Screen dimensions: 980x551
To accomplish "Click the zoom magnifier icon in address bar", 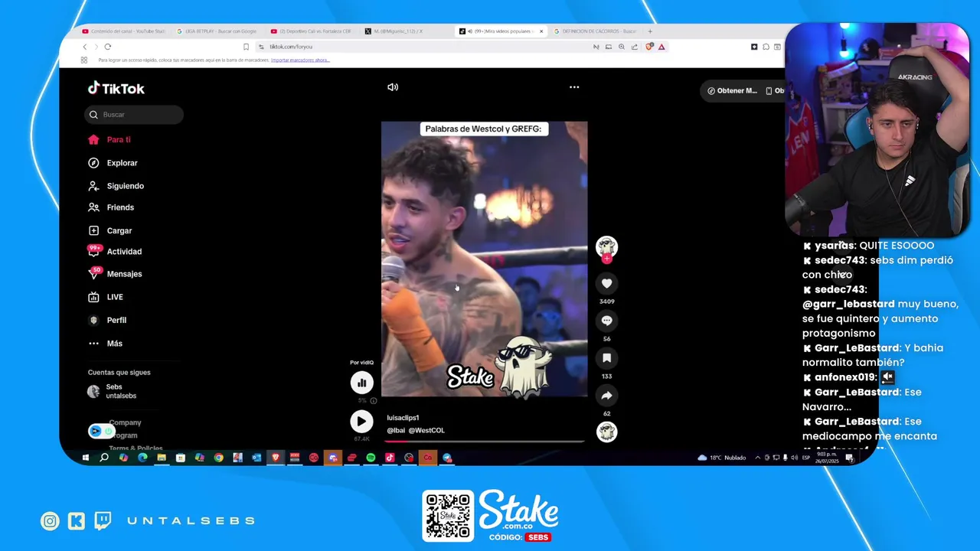I will click(622, 47).
